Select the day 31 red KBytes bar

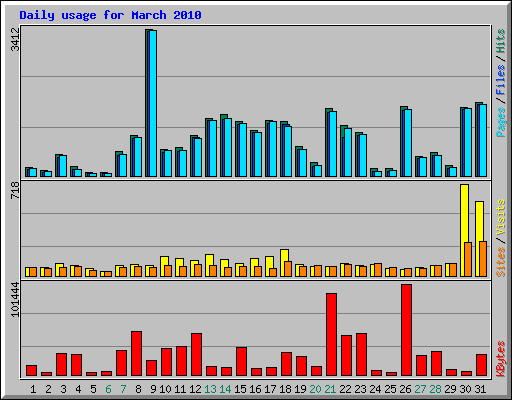pyautogui.click(x=481, y=365)
